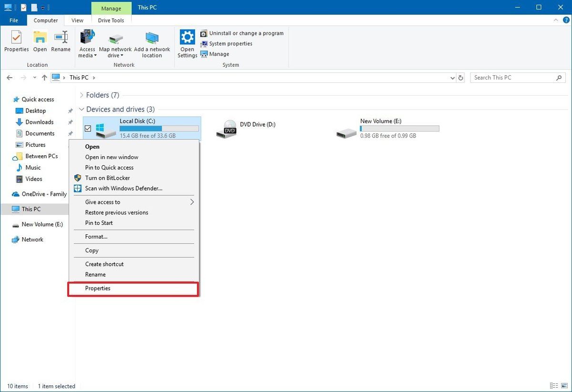Switch to large thumbnails view in status bar
This screenshot has width=572, height=392.
point(564,386)
